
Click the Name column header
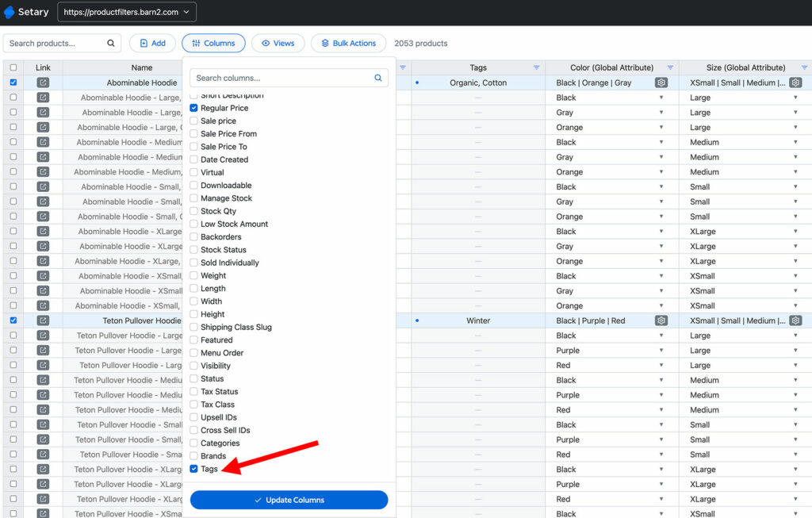[x=141, y=67]
